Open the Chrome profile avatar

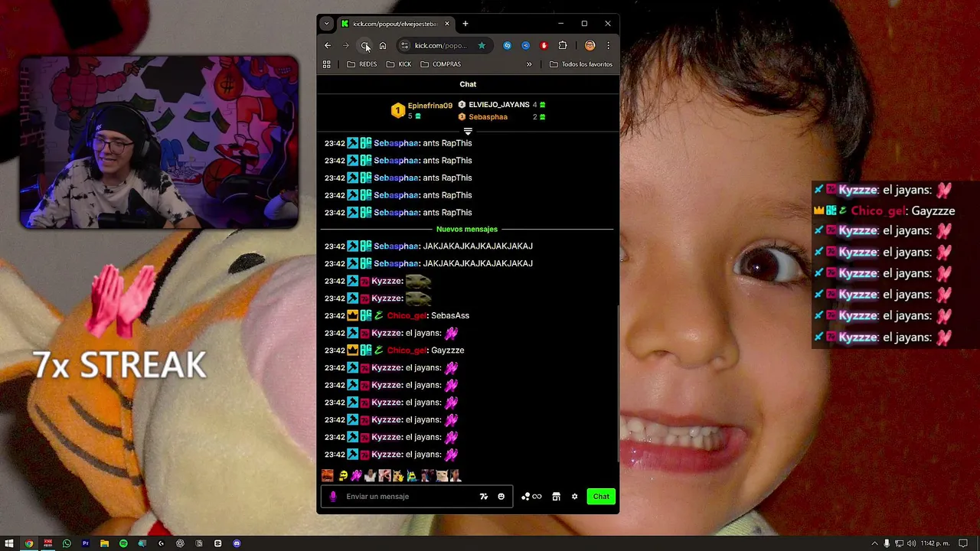click(590, 45)
